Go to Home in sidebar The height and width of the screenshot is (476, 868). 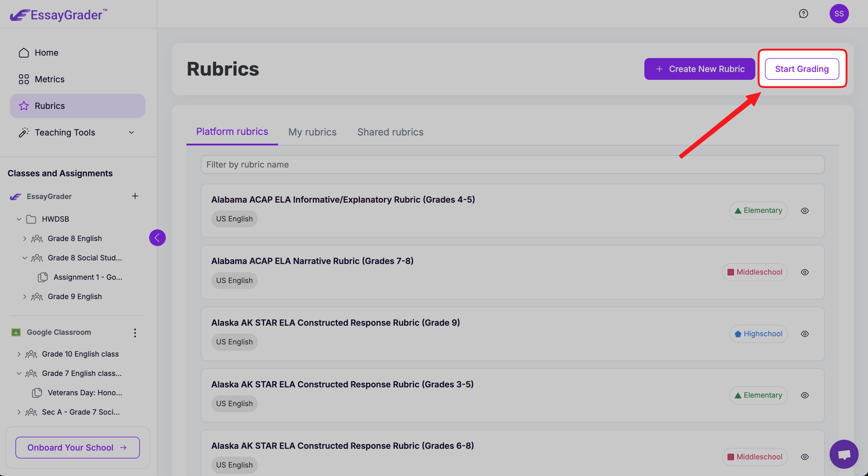pos(47,53)
